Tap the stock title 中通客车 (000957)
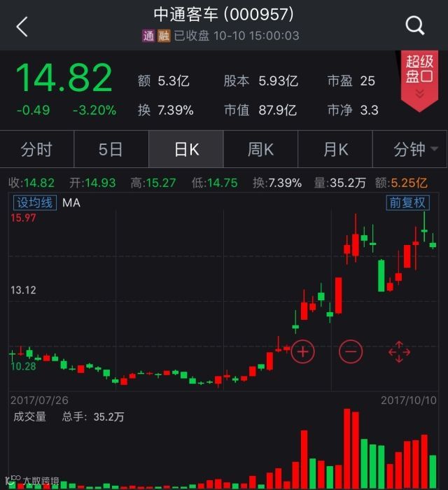Viewport: 448px width, 490px height. (x=224, y=15)
